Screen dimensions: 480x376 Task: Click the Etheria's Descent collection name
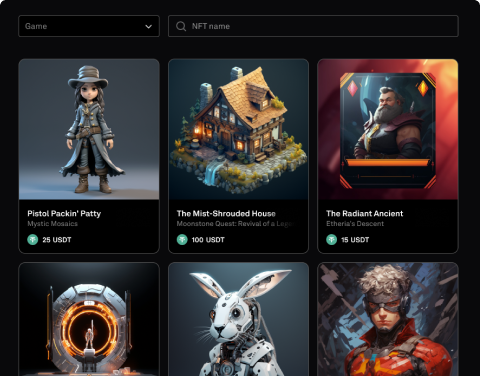[355, 224]
